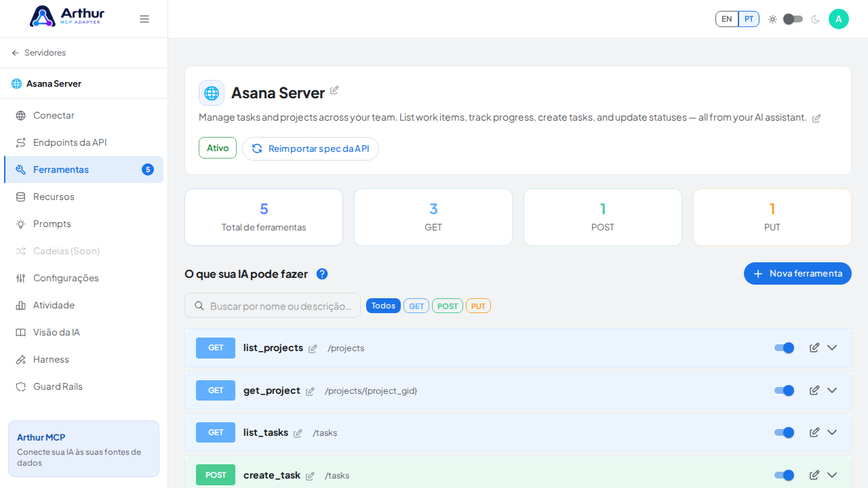Open Prompts in the sidebar
The width and height of the screenshot is (868, 488).
point(83,224)
